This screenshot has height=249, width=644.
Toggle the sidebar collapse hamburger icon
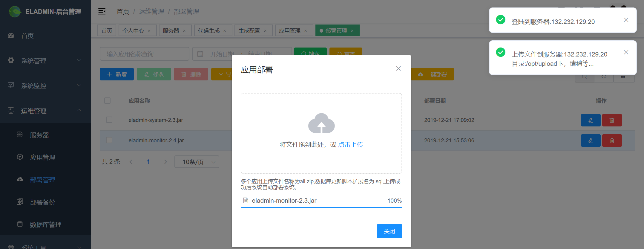click(x=102, y=11)
